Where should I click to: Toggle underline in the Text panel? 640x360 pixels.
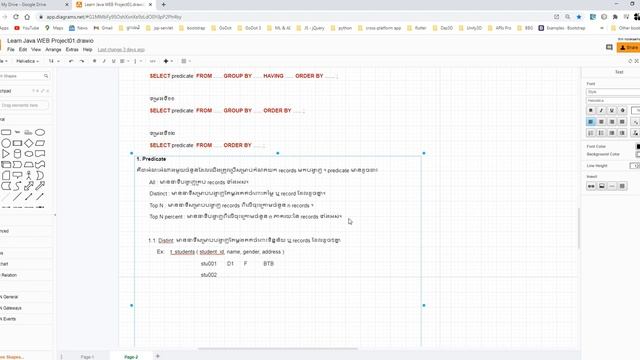point(612,110)
